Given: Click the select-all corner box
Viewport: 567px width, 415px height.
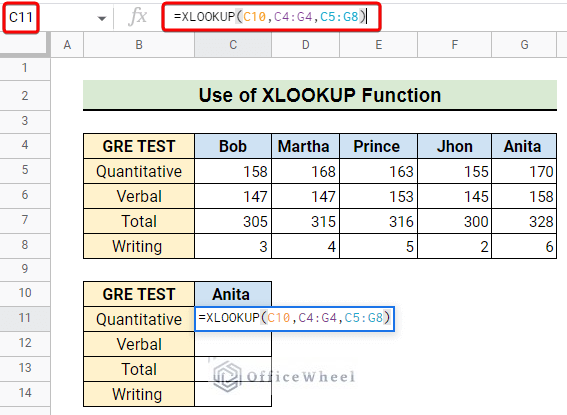Looking at the screenshot, I should pyautogui.click(x=25, y=45).
